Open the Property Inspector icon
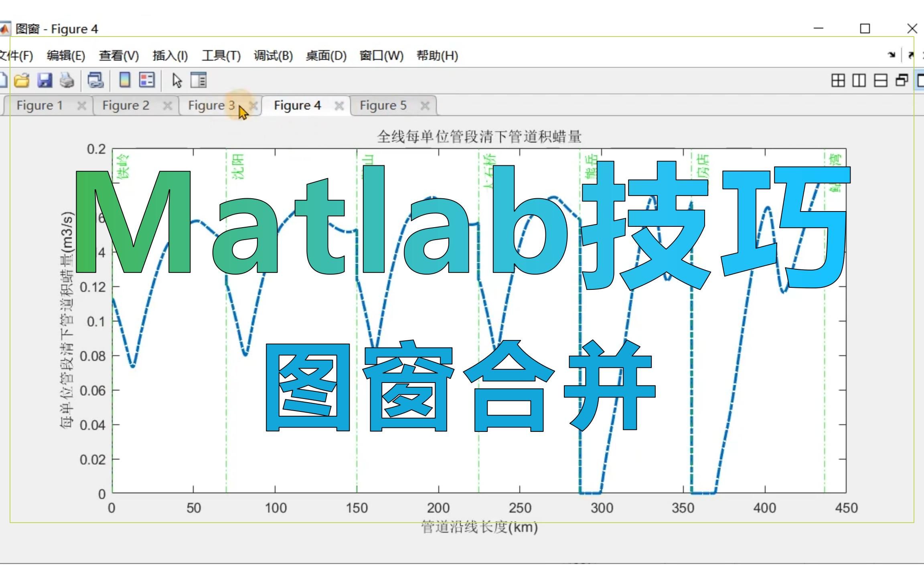 [x=199, y=80]
